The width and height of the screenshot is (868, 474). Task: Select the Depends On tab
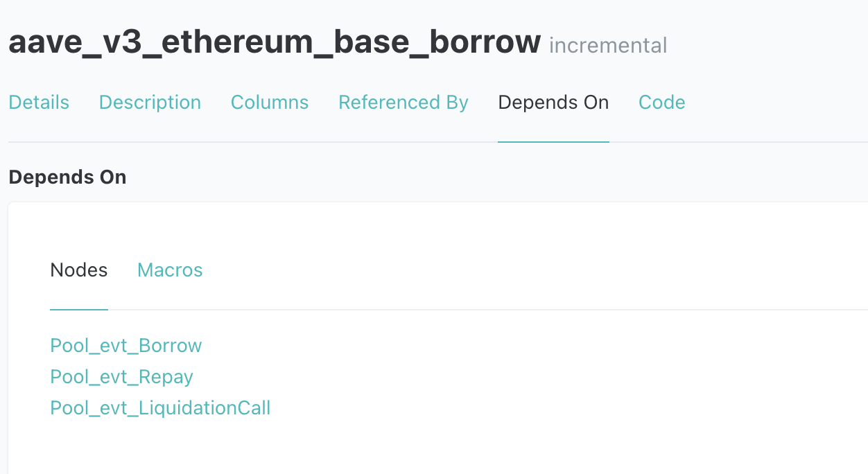553,103
